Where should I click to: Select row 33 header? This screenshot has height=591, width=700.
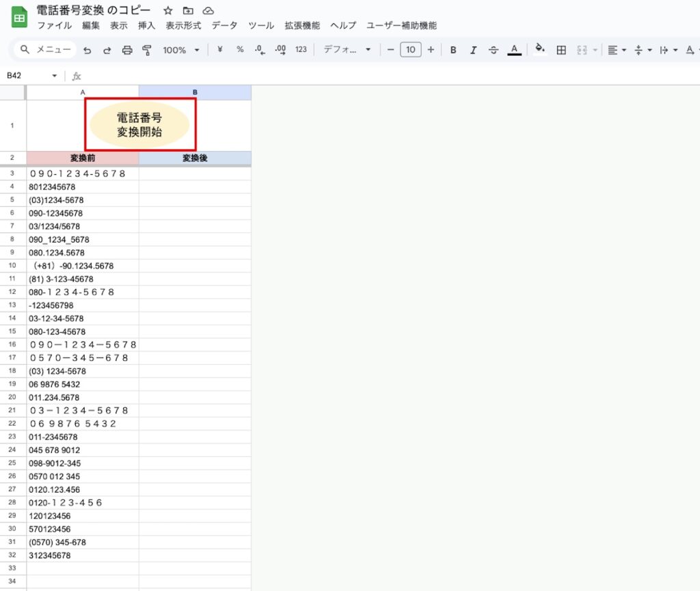click(12, 568)
